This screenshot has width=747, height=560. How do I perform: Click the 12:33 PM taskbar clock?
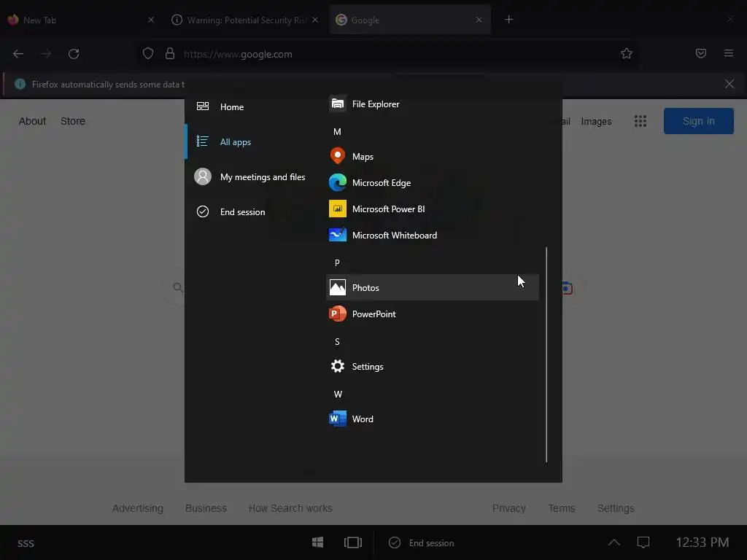click(x=703, y=542)
